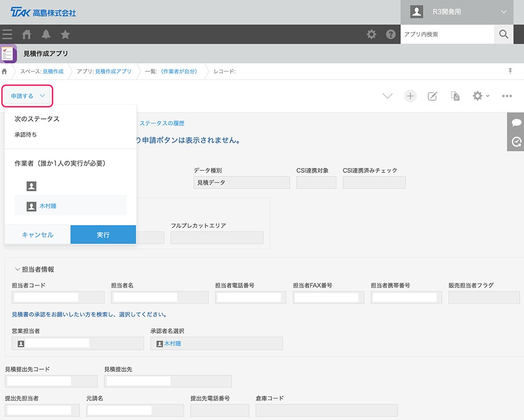This screenshot has height=420, width=524.
Task: Click the キャンセル button
Action: pyautogui.click(x=38, y=235)
